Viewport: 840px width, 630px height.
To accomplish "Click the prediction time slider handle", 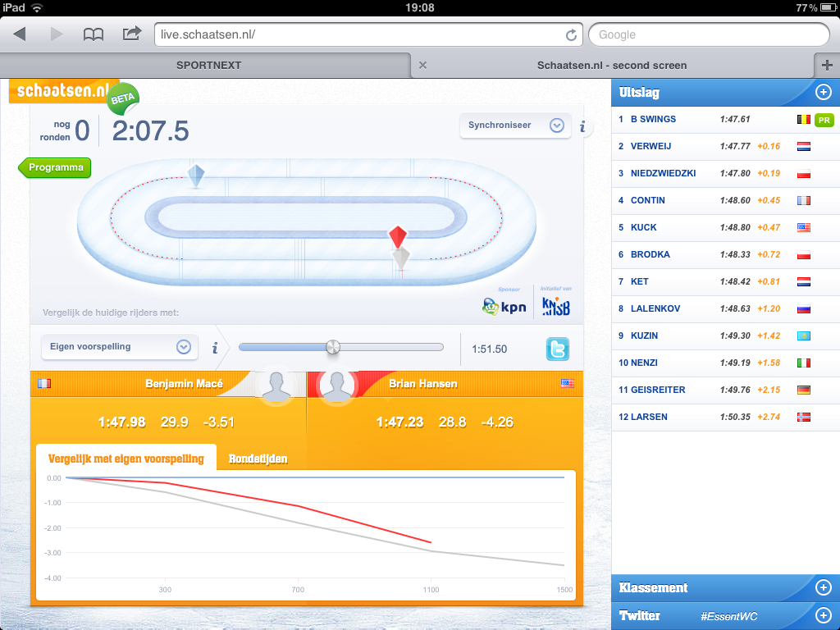I will (x=332, y=347).
